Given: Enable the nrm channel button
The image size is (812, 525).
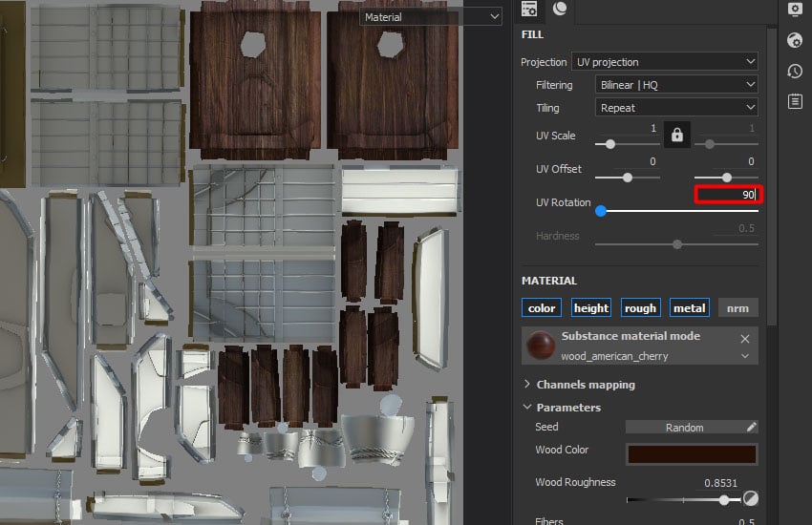Looking at the screenshot, I should (737, 307).
